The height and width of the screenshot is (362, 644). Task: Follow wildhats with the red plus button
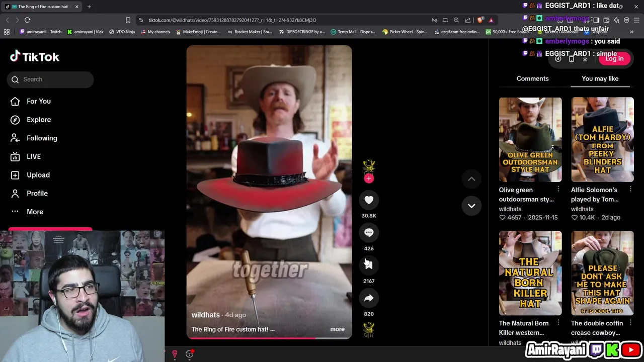pos(369,178)
